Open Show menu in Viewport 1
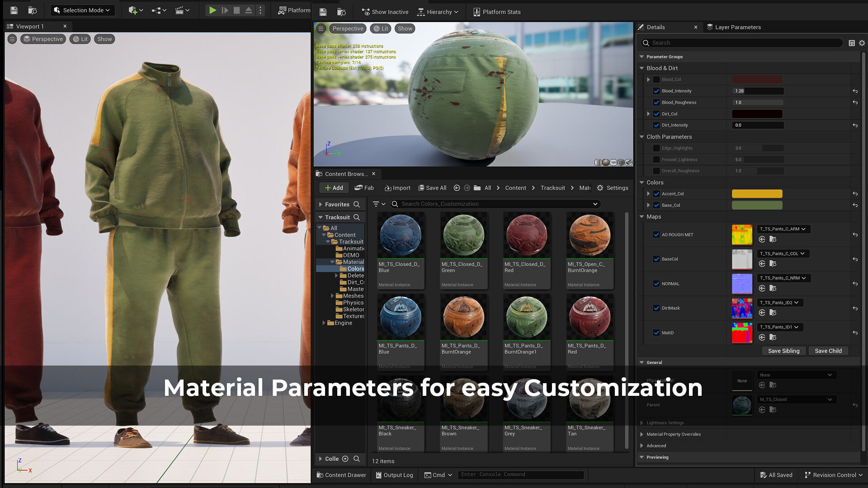This screenshot has width=868, height=488. 104,39
